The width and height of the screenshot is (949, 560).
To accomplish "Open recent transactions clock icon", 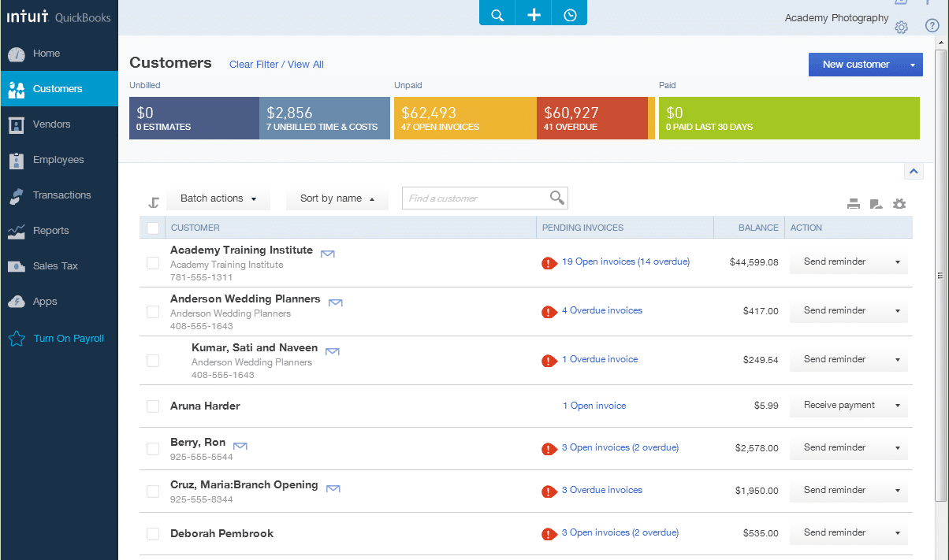I will click(570, 15).
